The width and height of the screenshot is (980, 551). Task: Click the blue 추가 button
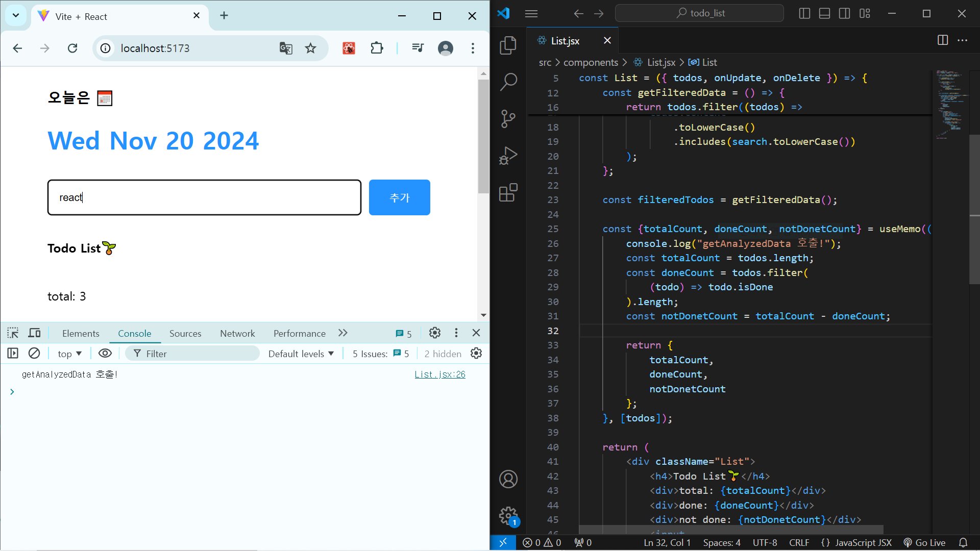tap(399, 197)
